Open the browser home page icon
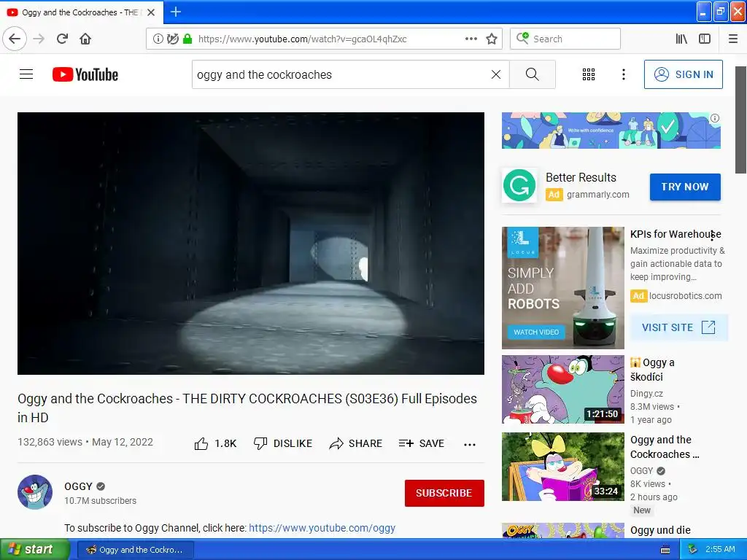This screenshot has height=560, width=747. pyautogui.click(x=85, y=39)
